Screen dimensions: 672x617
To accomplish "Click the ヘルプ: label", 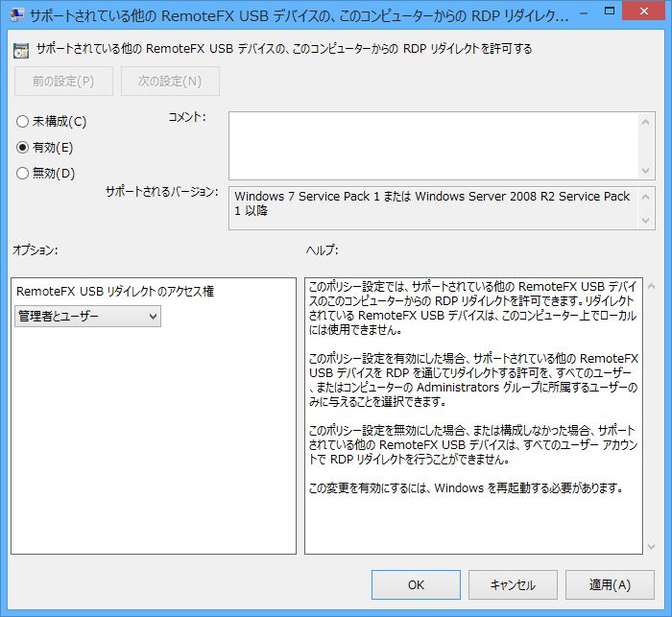I will pos(322,249).
